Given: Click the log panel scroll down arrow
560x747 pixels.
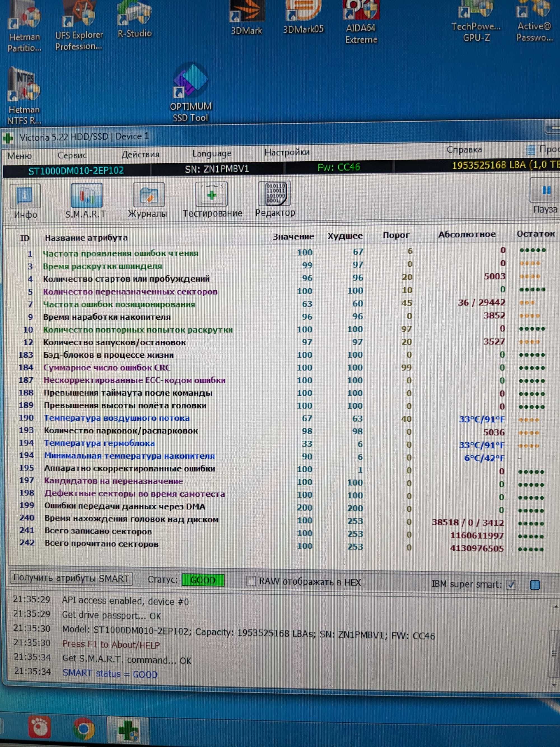Looking at the screenshot, I should pyautogui.click(x=554, y=685).
